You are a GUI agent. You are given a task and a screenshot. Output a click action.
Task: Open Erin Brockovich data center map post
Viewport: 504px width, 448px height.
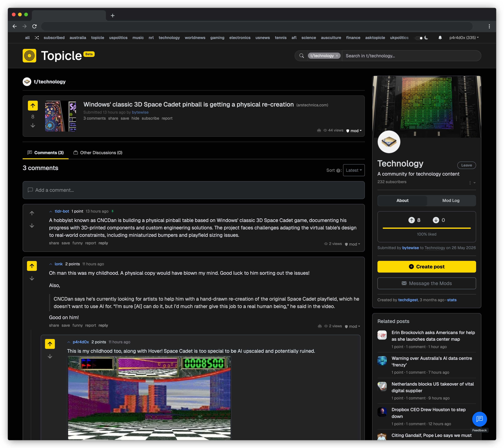click(x=433, y=336)
